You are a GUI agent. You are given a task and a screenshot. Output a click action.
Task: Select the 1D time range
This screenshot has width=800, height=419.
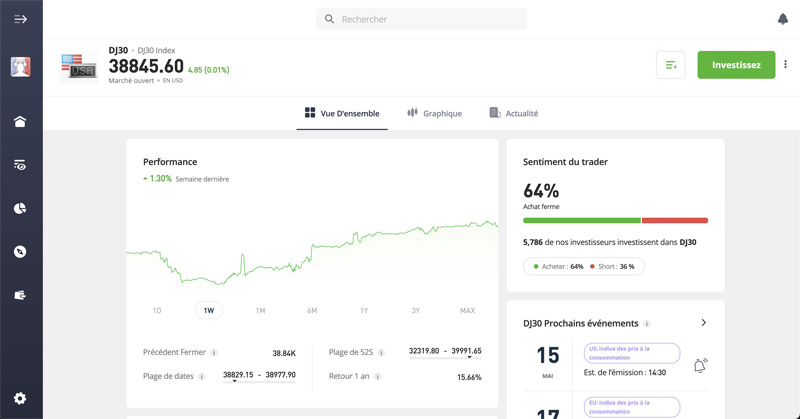coord(157,310)
